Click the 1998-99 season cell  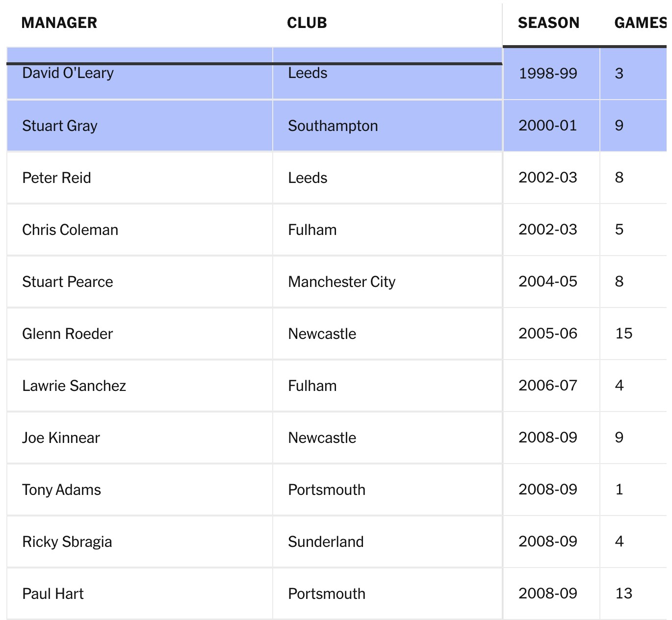pos(548,74)
